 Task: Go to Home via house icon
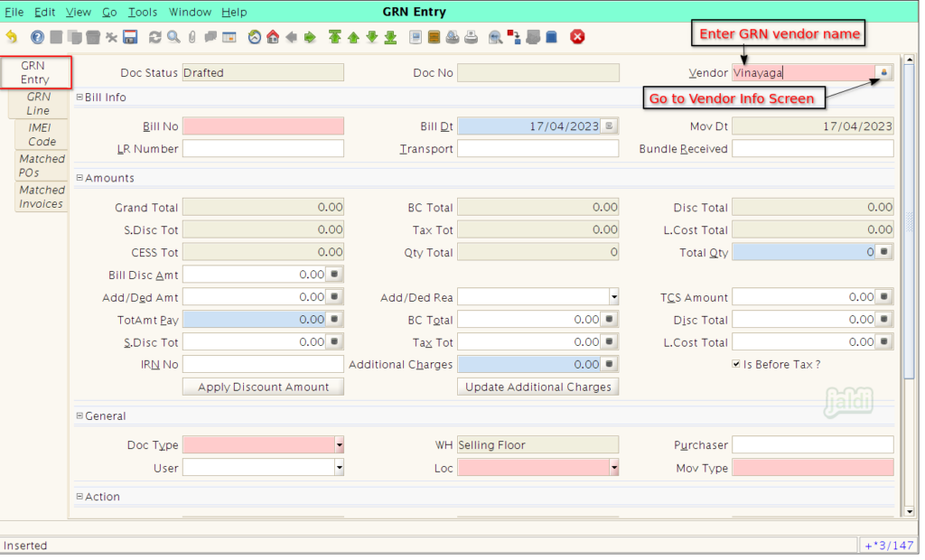273,37
